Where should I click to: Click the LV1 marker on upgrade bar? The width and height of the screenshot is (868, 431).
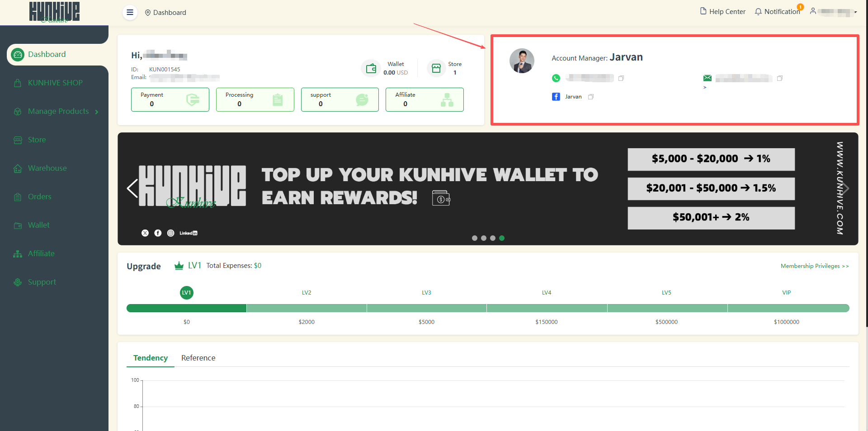(187, 293)
